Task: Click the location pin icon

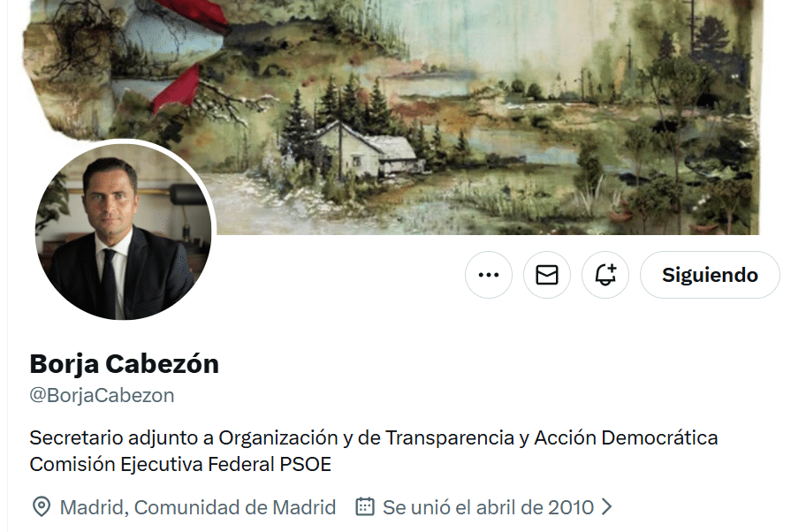Action: [x=42, y=506]
